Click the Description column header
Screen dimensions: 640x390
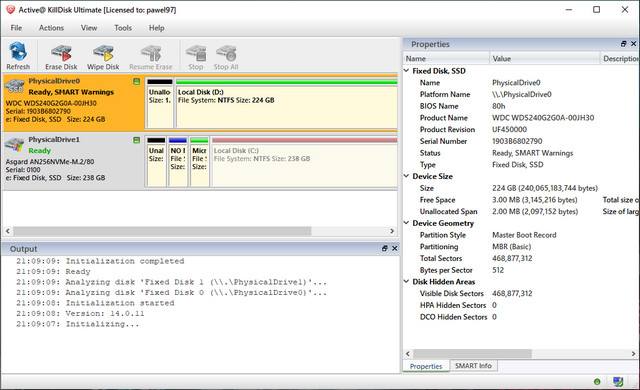(620, 58)
